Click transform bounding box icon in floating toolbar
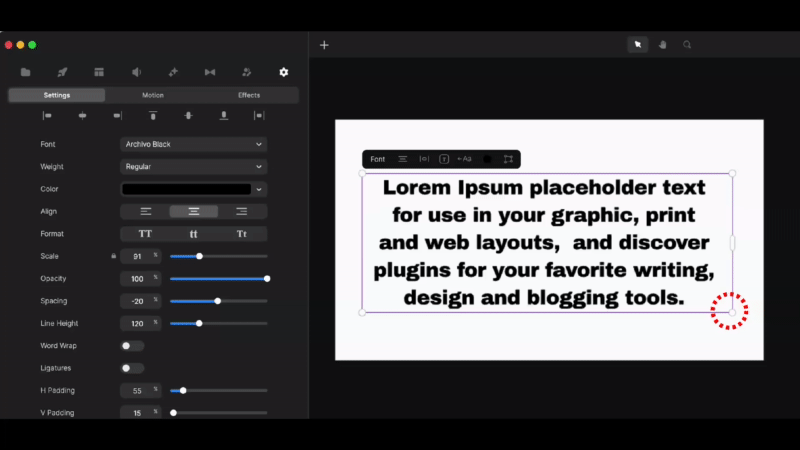800x450 pixels. coord(508,159)
